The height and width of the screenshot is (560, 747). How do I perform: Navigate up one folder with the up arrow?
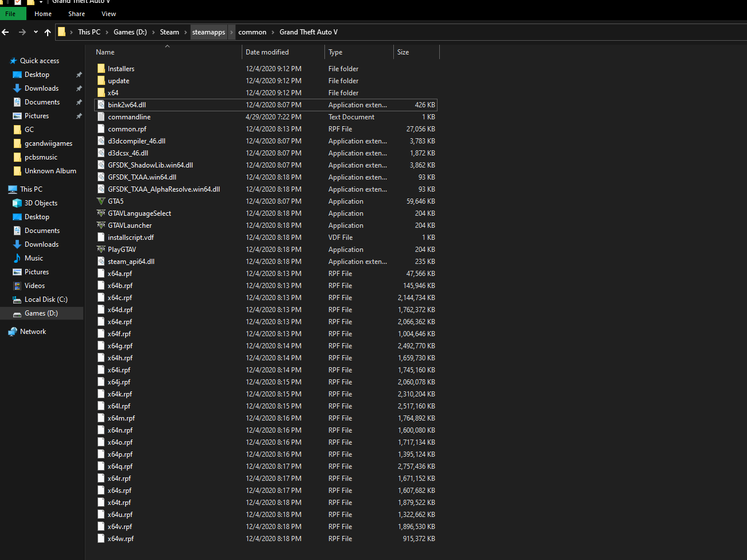coord(48,32)
